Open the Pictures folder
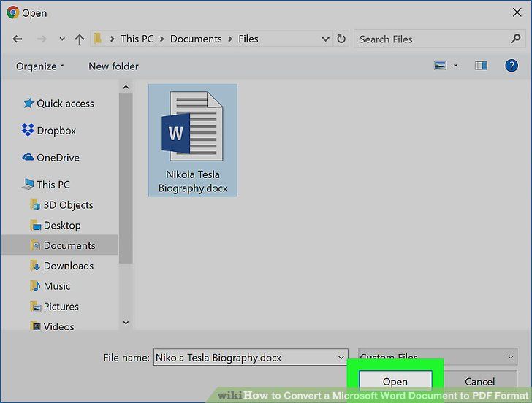The image size is (532, 403). coord(61,307)
